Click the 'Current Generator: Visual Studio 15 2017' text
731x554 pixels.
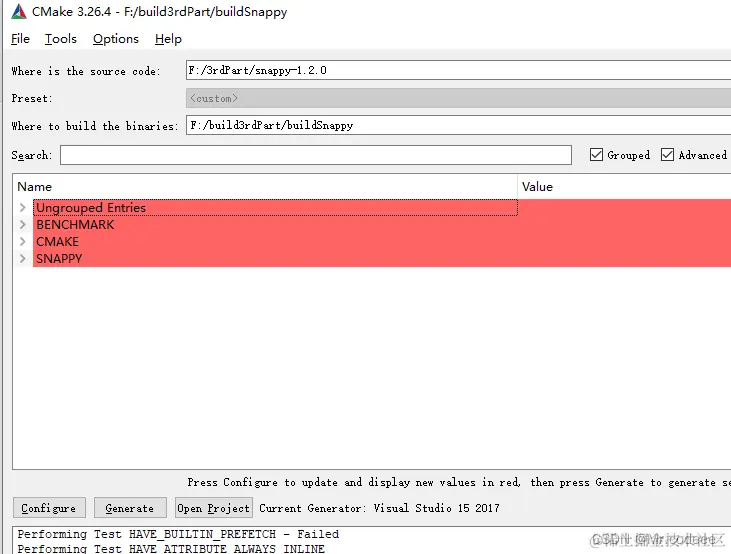point(379,508)
